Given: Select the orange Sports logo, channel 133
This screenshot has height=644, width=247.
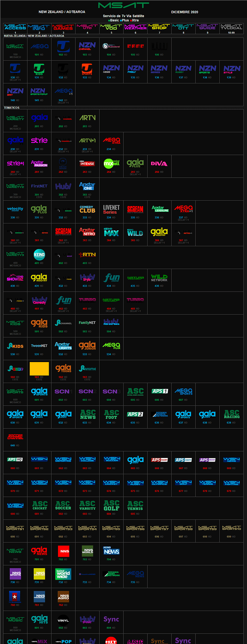Looking at the screenshot, I should [x=87, y=69].
